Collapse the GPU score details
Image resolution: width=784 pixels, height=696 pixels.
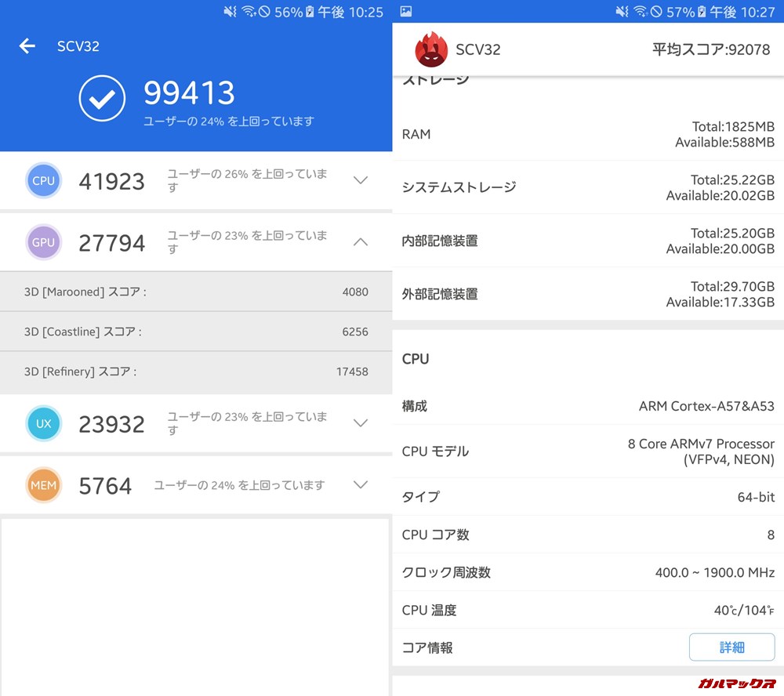click(x=361, y=241)
